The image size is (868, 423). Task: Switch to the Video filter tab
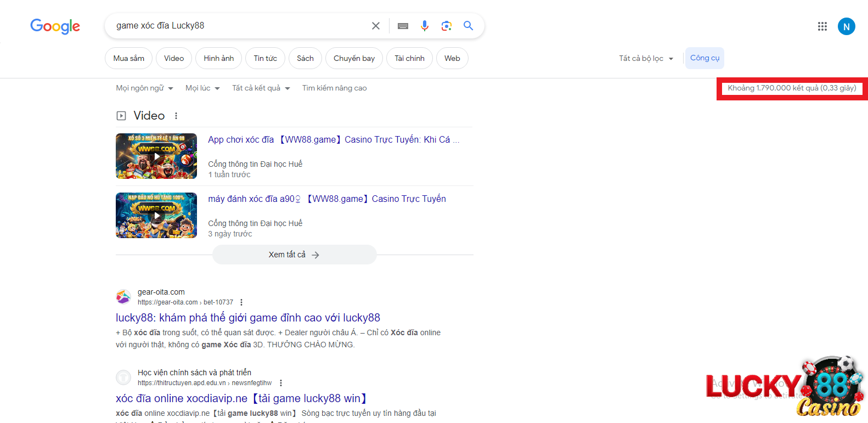(174, 58)
